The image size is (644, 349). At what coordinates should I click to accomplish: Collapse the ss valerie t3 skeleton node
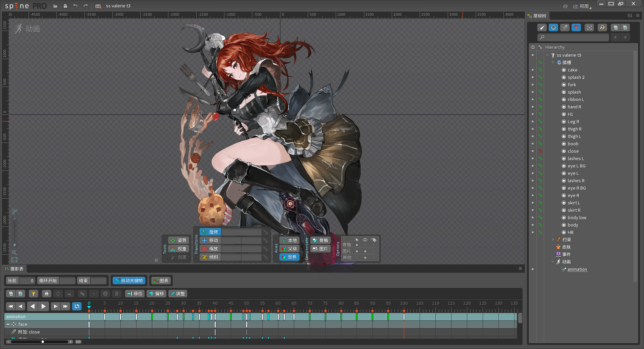(547, 55)
